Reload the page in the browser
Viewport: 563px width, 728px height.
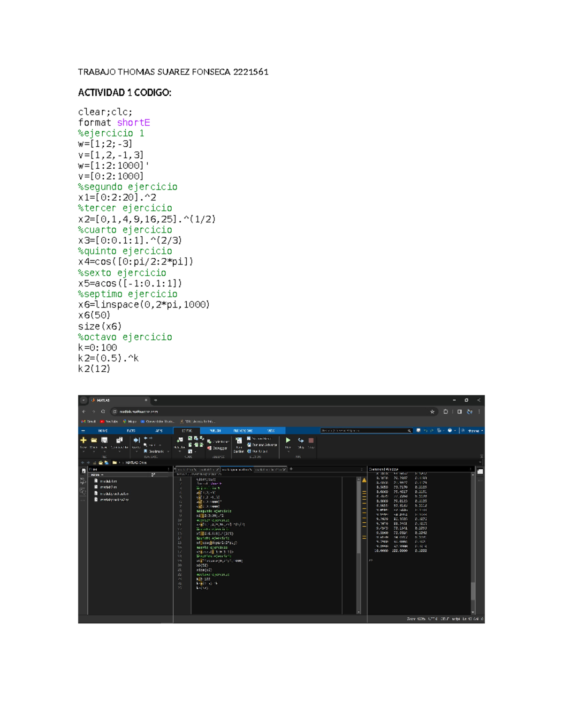(103, 412)
